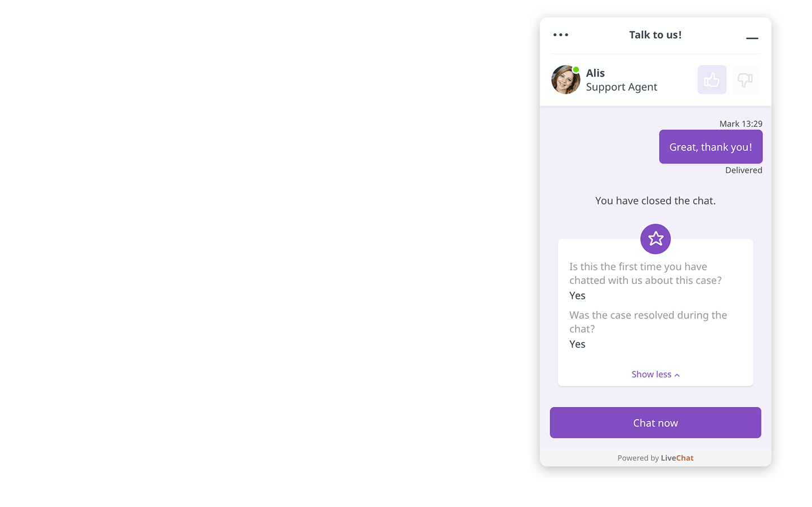This screenshot has height=507, width=812.
Task: Click the purple star survey icon
Action: pyautogui.click(x=655, y=239)
